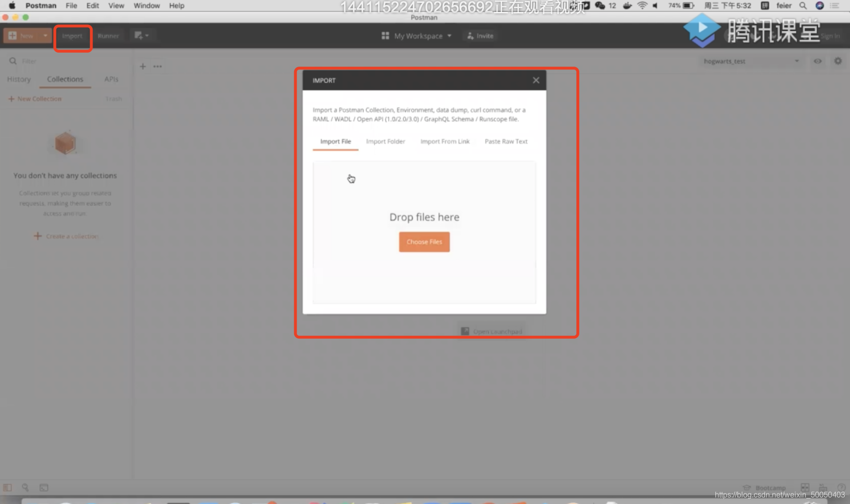This screenshot has width=850, height=504.
Task: Select the Import Folder tab
Action: [386, 141]
